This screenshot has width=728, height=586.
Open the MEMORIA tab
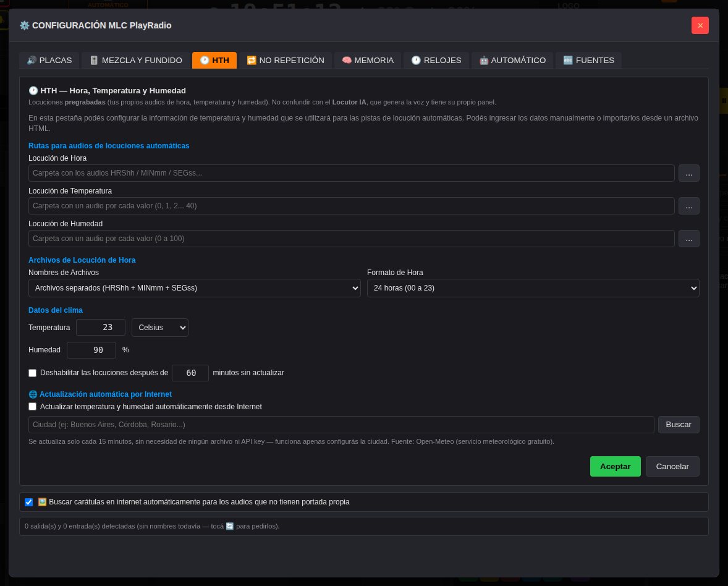coord(368,61)
